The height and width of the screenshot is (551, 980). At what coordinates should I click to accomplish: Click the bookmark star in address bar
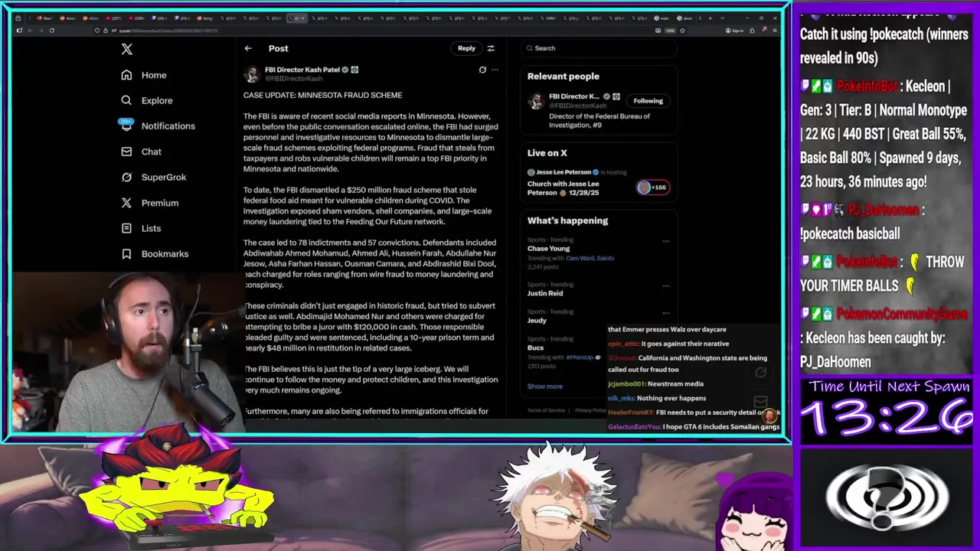click(682, 31)
